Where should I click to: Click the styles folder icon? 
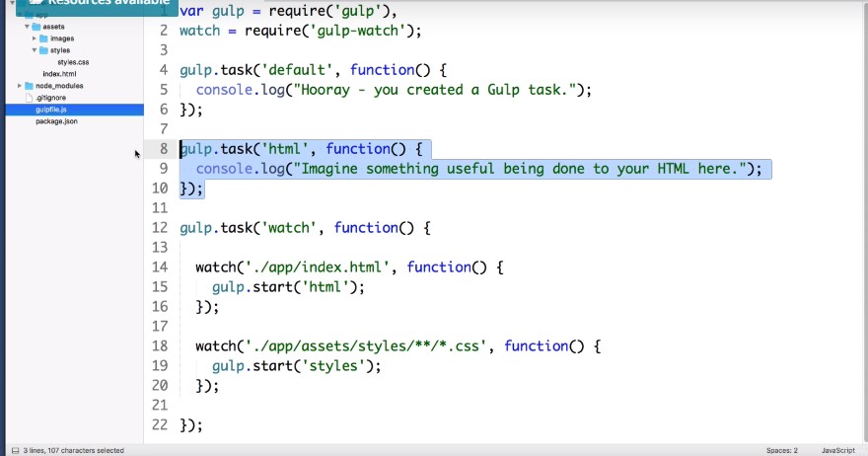click(43, 50)
